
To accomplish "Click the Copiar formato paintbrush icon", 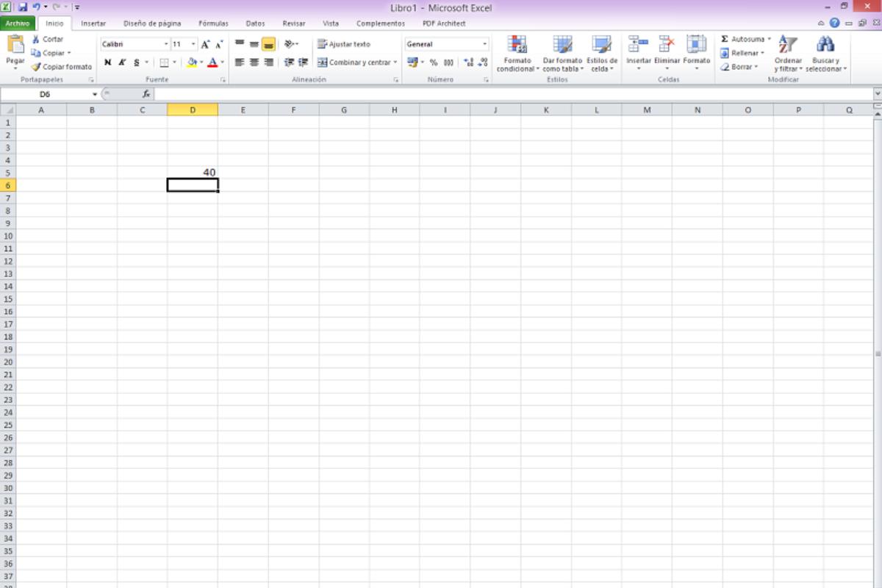I will [35, 67].
